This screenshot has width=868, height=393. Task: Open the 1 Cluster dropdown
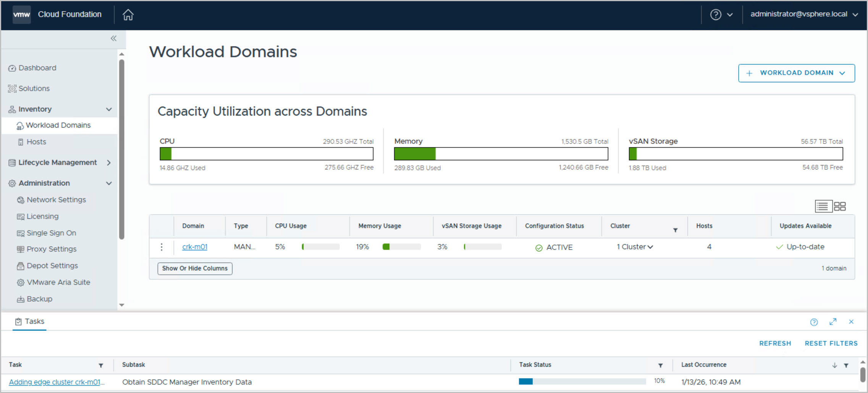point(635,247)
